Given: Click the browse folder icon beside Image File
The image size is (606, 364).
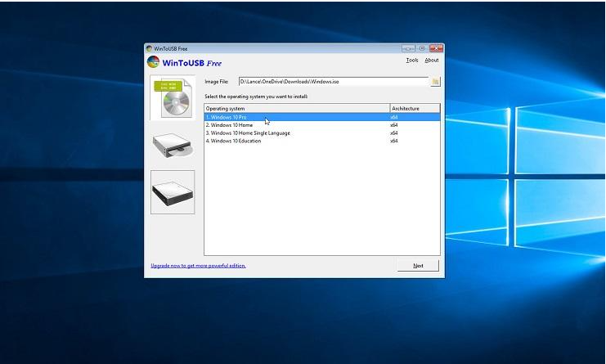Looking at the screenshot, I should [x=436, y=82].
